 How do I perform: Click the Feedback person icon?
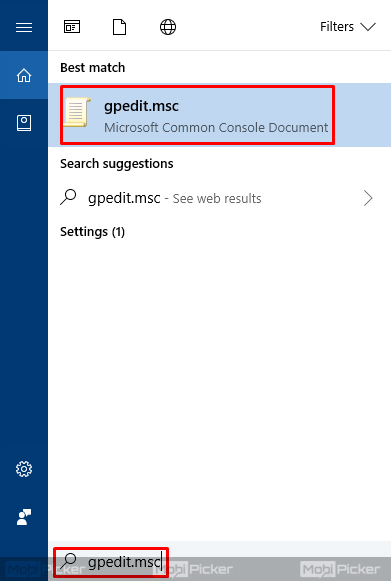point(24,517)
